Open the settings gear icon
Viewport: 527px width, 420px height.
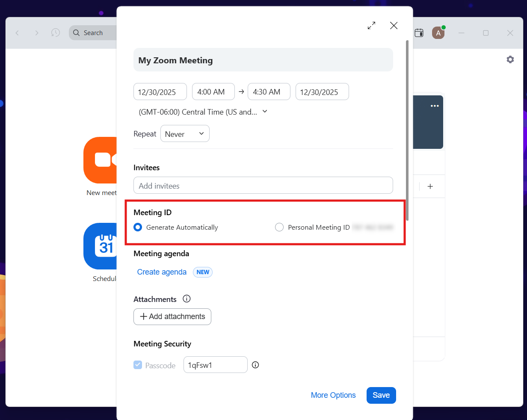coord(510,59)
